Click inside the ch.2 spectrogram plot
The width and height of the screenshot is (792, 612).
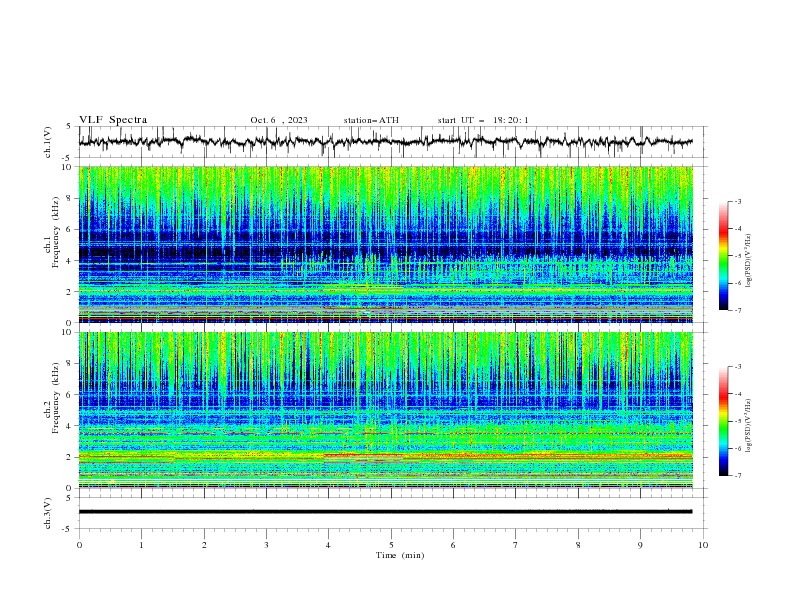tap(386, 410)
